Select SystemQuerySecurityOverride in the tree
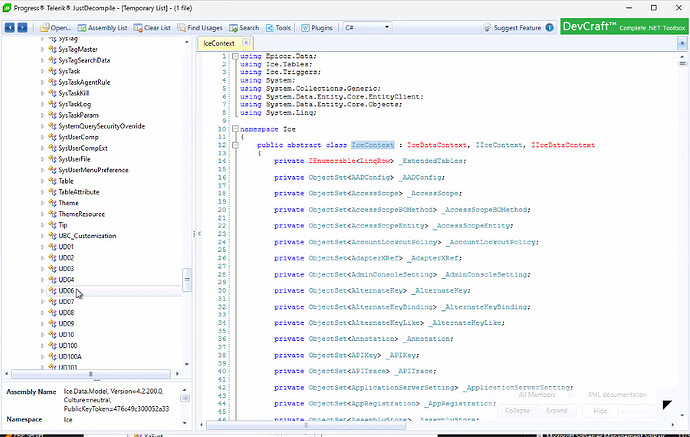 pos(102,126)
